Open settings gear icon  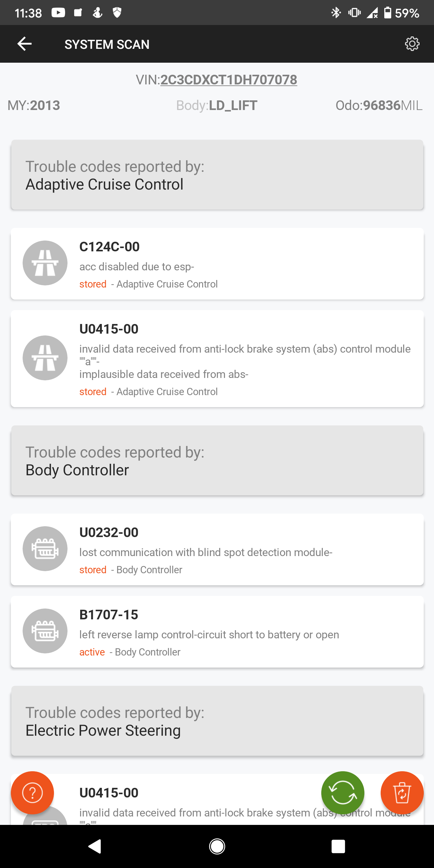pyautogui.click(x=412, y=44)
